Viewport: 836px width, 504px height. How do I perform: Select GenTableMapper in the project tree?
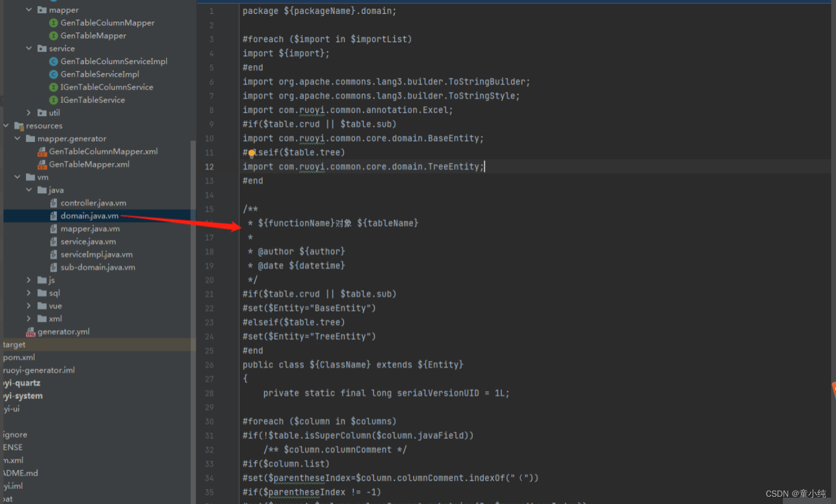point(94,36)
